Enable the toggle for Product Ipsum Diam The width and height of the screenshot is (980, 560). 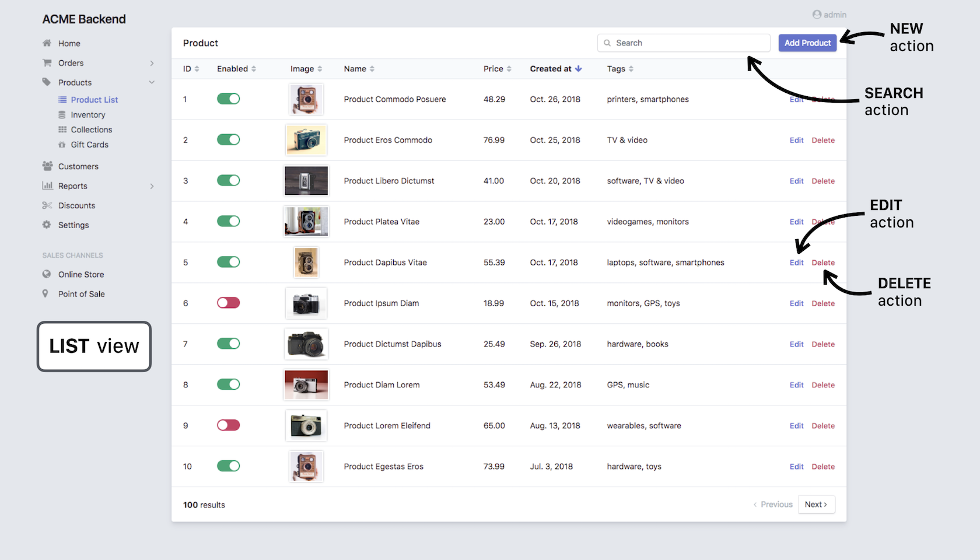click(x=228, y=303)
